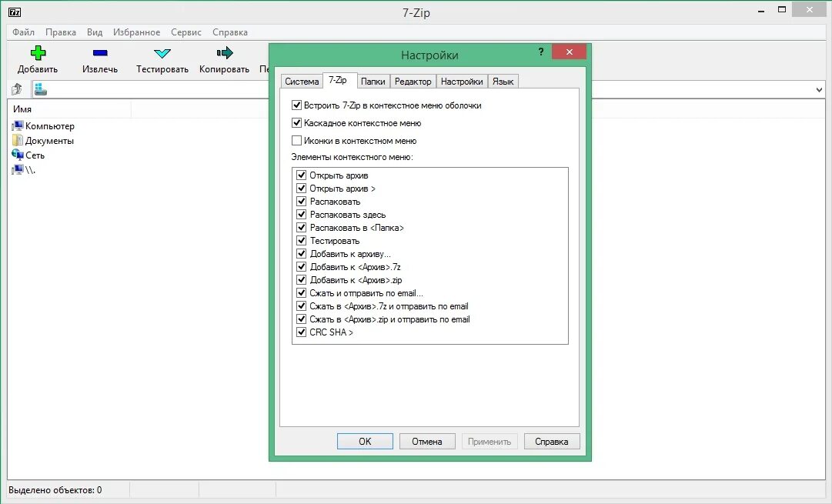Uncheck Открыть архив > item
The height and width of the screenshot is (504, 832).
(302, 189)
